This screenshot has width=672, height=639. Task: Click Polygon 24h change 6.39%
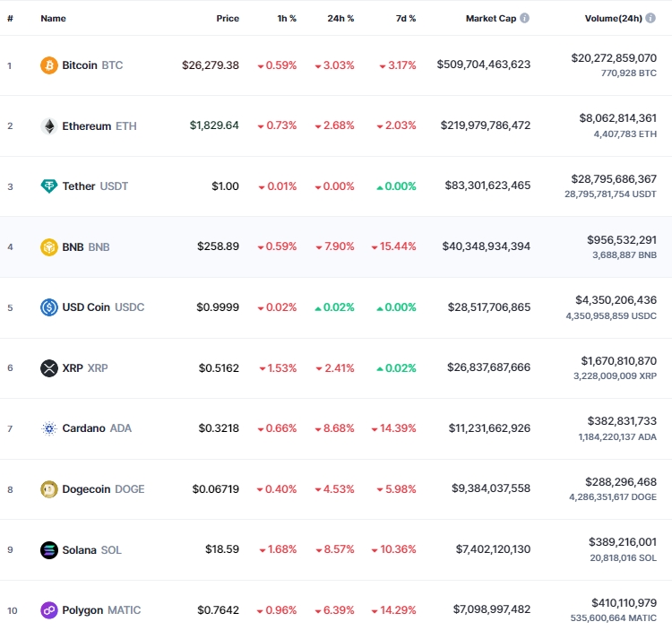point(335,609)
